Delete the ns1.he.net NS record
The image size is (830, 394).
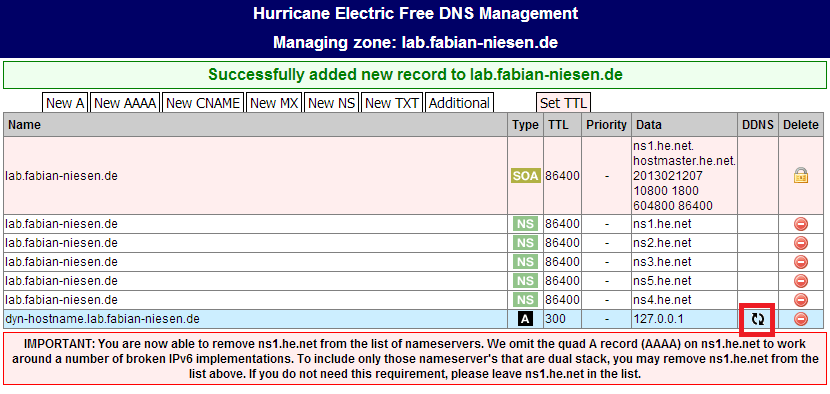[x=801, y=224]
